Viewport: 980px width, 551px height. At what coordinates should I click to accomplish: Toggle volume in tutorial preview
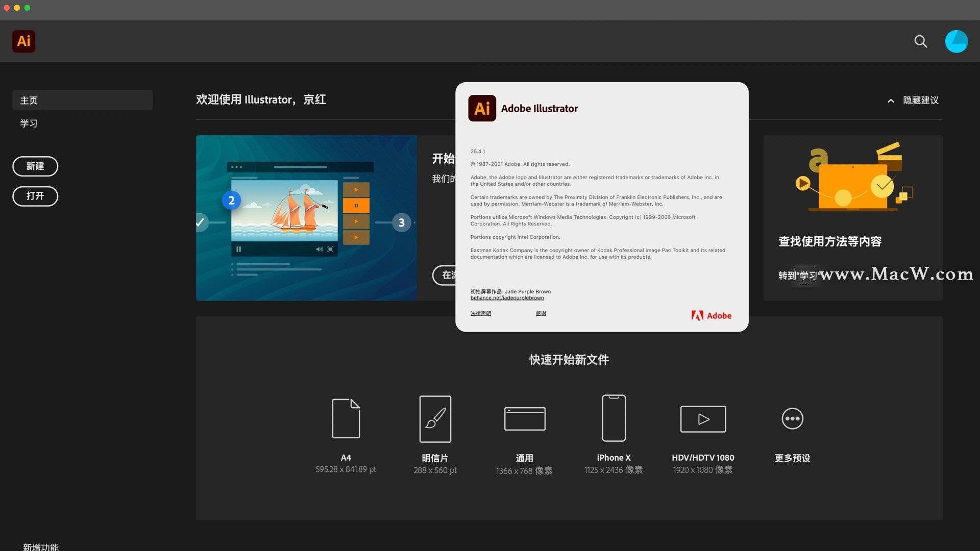[x=320, y=249]
